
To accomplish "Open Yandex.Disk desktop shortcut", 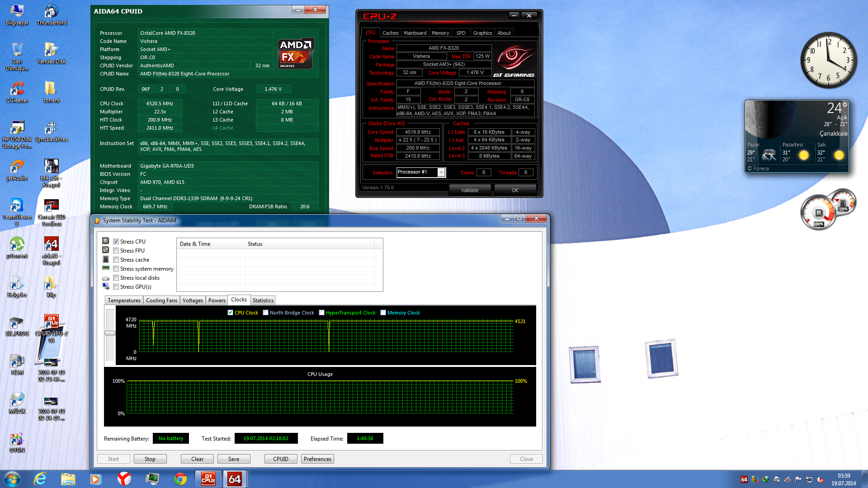I will pyautogui.click(x=52, y=53).
